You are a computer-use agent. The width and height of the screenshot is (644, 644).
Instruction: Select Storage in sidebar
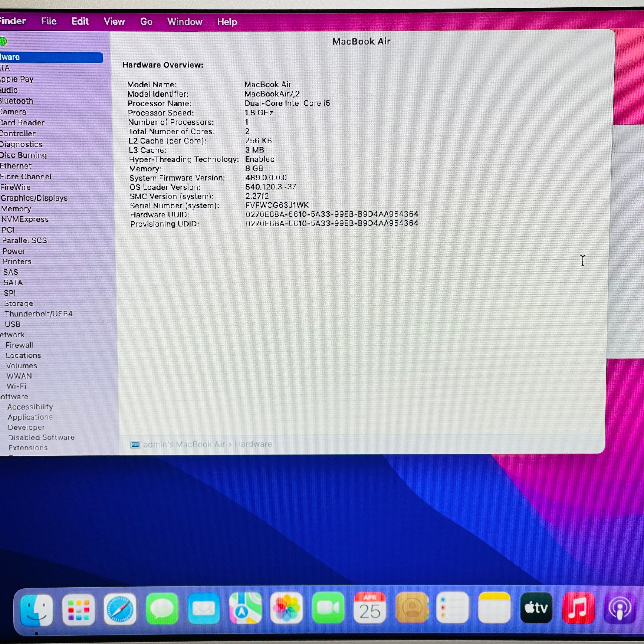[18, 304]
